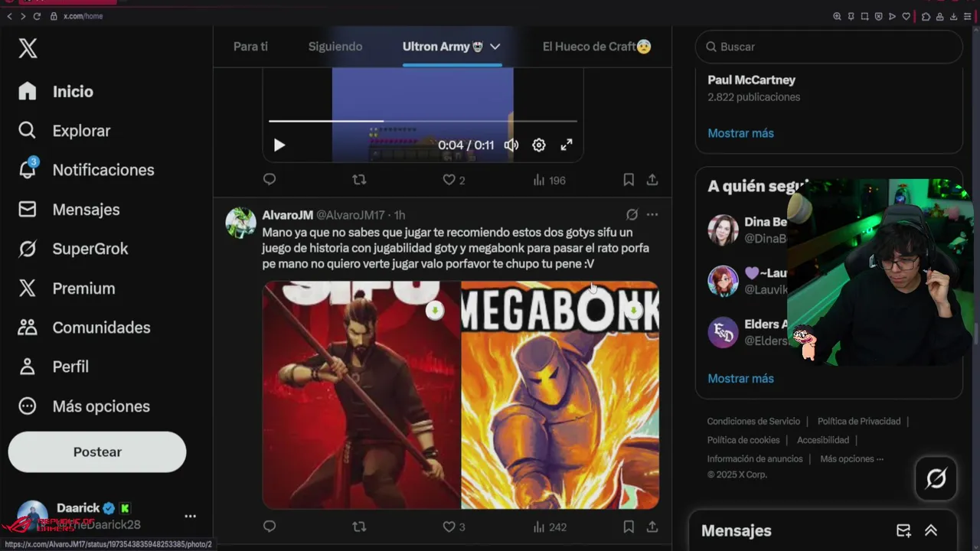
Task: View analytics showing 242 views
Action: point(549,527)
